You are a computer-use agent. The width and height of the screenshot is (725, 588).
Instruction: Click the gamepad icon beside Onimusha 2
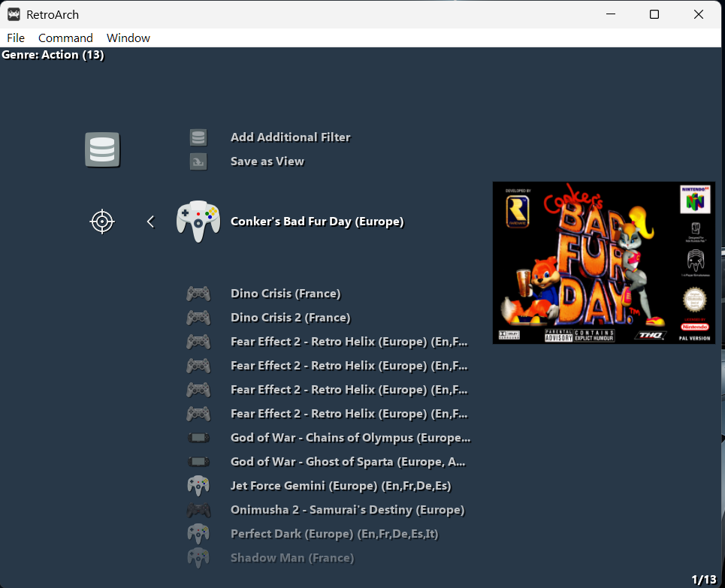(x=198, y=510)
